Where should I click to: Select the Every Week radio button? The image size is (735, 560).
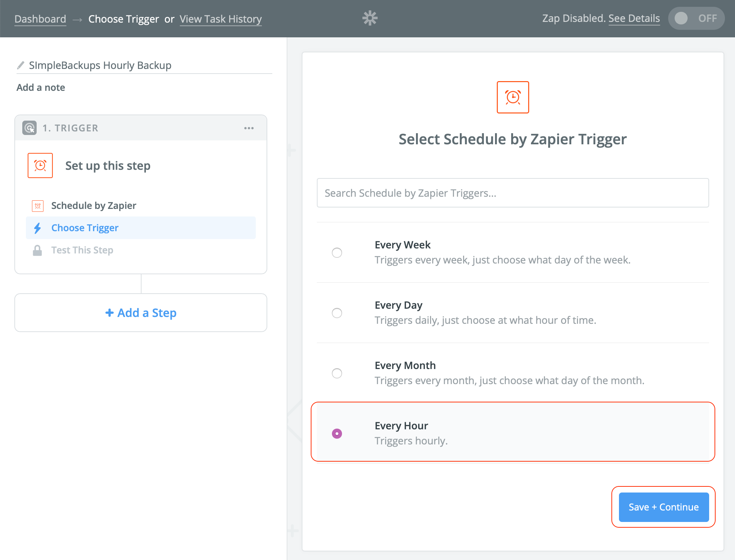(337, 253)
